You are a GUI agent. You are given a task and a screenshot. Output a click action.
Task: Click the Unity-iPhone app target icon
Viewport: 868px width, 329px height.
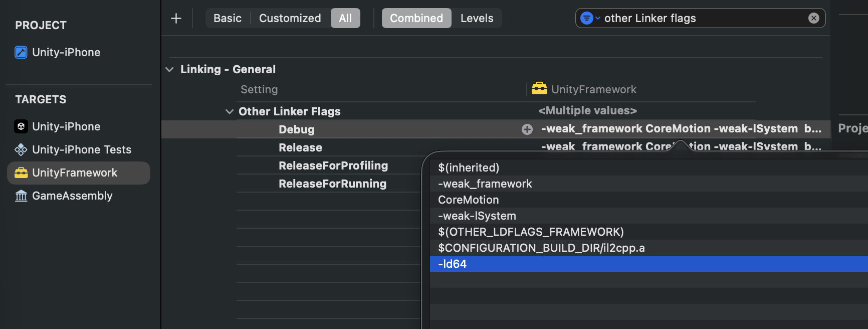[21, 126]
